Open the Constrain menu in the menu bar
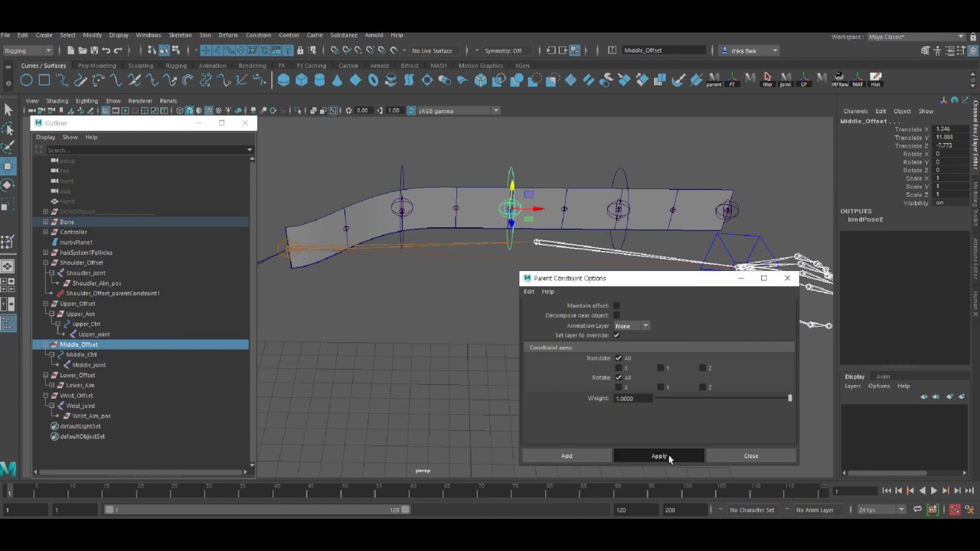Viewport: 980px width, 551px height. 258,35
